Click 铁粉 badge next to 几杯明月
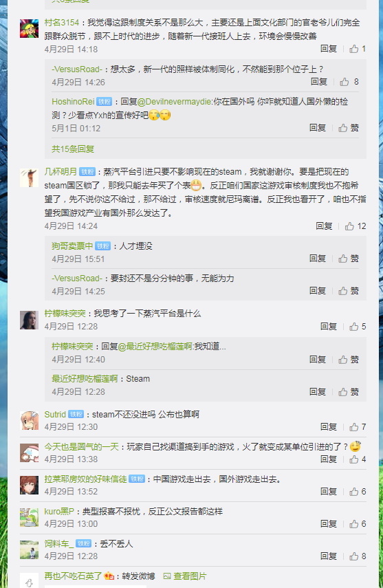Image resolution: width=383 pixels, height=588 pixels. point(87,172)
